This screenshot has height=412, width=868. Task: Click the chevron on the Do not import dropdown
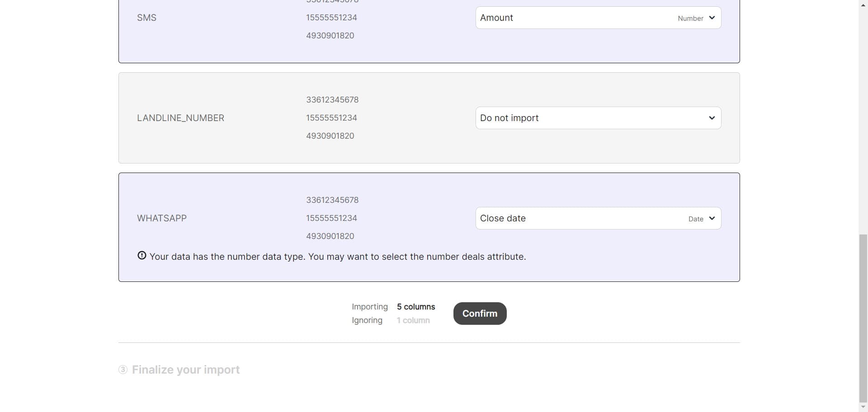[x=712, y=118]
